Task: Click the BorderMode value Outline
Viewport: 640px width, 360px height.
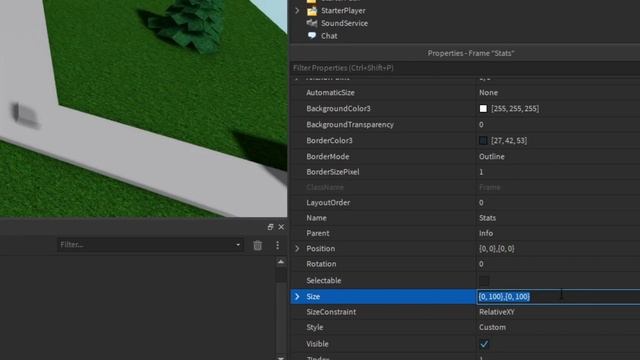Action: coord(491,156)
